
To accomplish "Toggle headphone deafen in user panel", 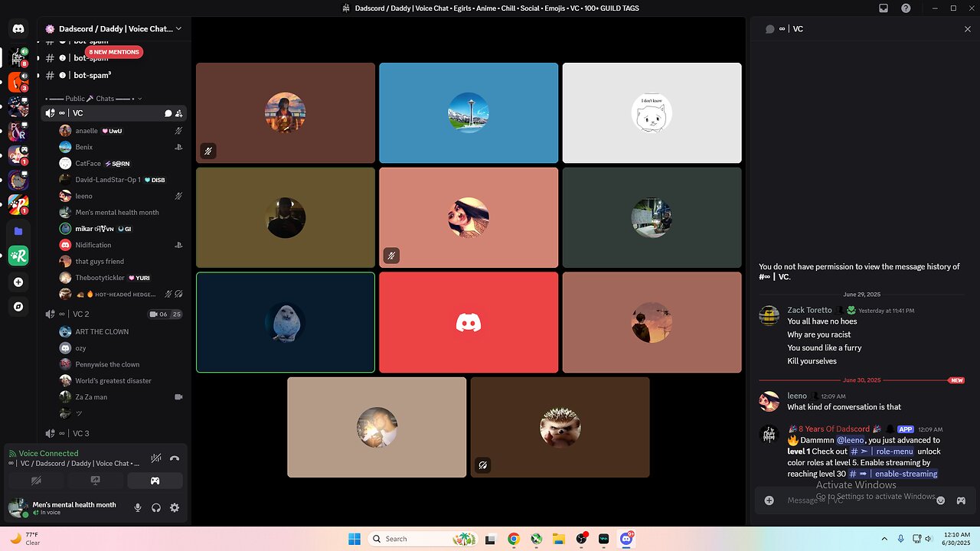I will pos(156,507).
